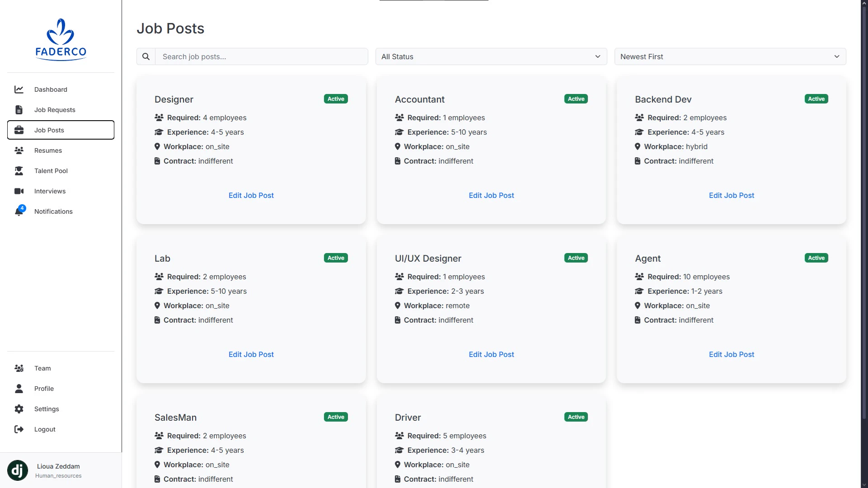
Task: View the Profile page
Action: coord(61,389)
